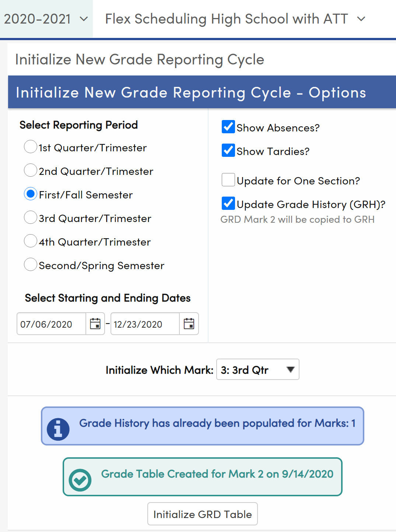Image resolution: width=396 pixels, height=532 pixels.
Task: Open the dropdown arrow next to 2020-2021
Action: coord(84,19)
